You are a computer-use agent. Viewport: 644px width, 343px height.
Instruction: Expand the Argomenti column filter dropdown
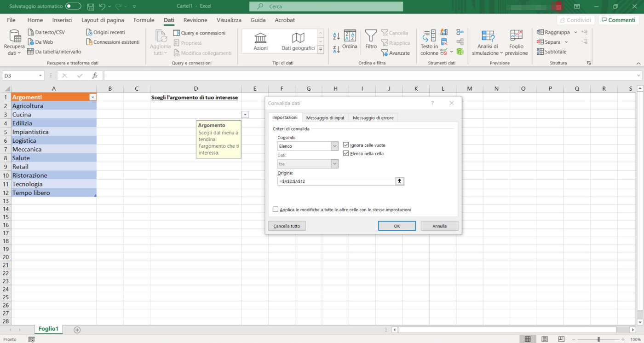(x=92, y=97)
